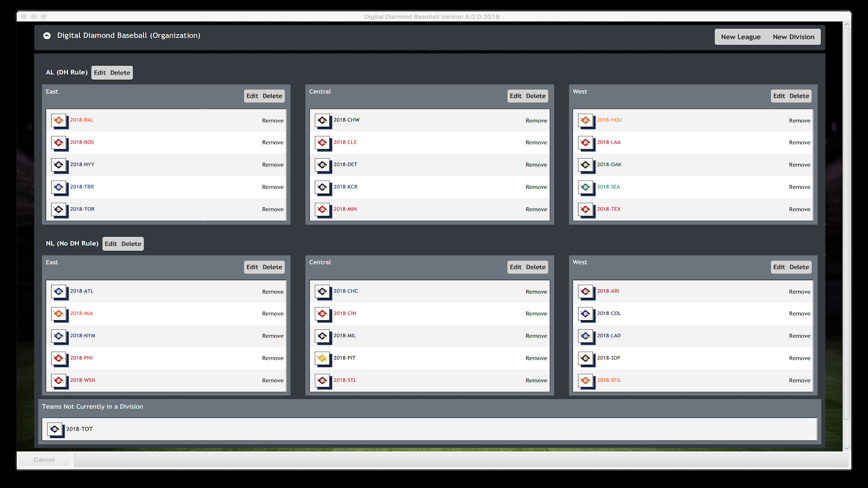Click the 2018-TOT team logo icon

point(55,429)
